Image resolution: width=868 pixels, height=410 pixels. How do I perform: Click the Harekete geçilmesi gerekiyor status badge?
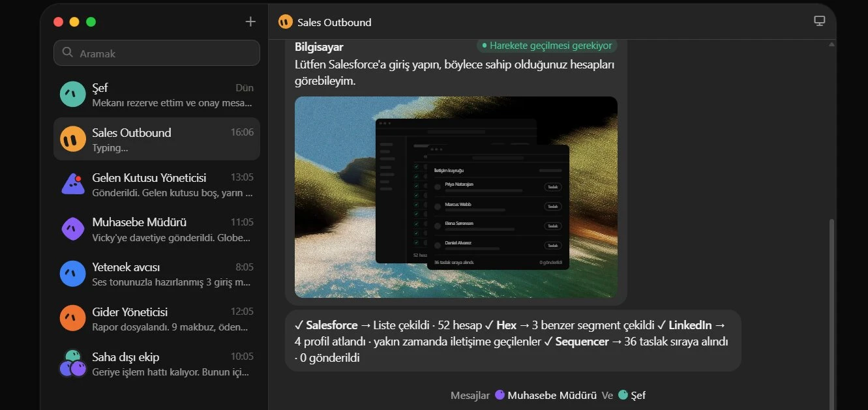click(546, 46)
